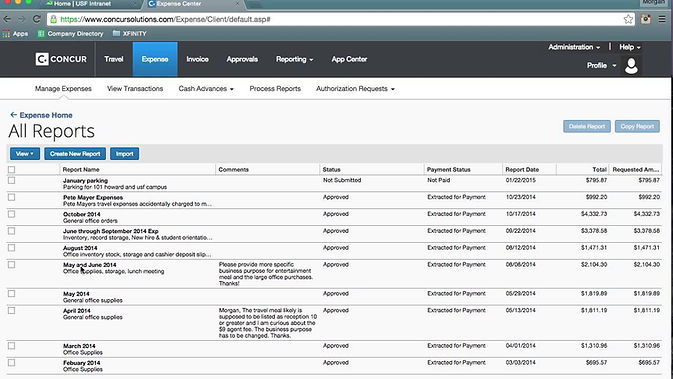Sort by Report Date column header
The image size is (673, 379).
tap(522, 170)
